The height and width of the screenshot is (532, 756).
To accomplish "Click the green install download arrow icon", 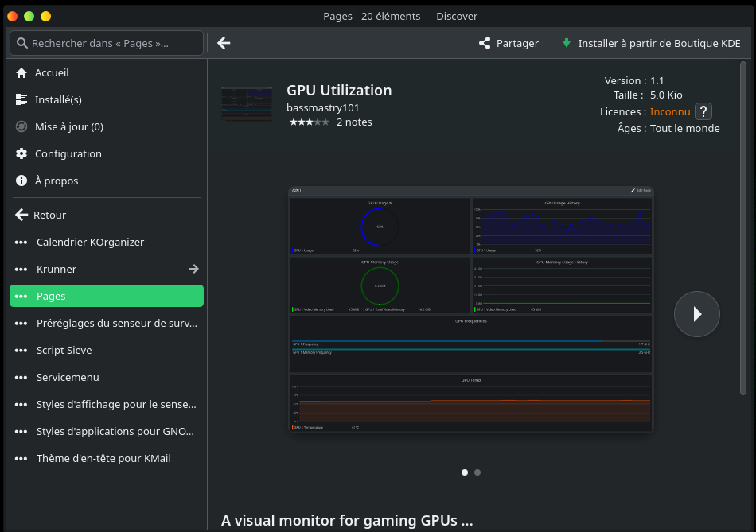I will [x=567, y=43].
